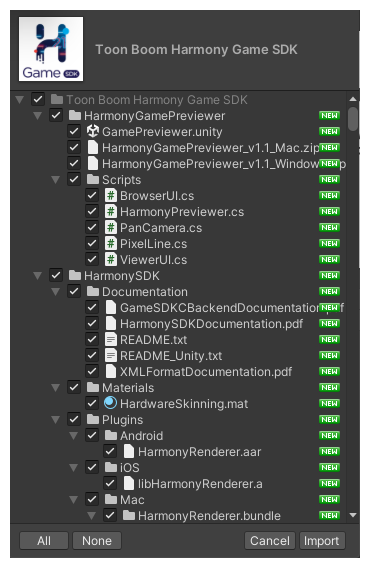Image resolution: width=370 pixels, height=568 pixels.
Task: Click the text file icon for README.txt
Action: coord(111,339)
